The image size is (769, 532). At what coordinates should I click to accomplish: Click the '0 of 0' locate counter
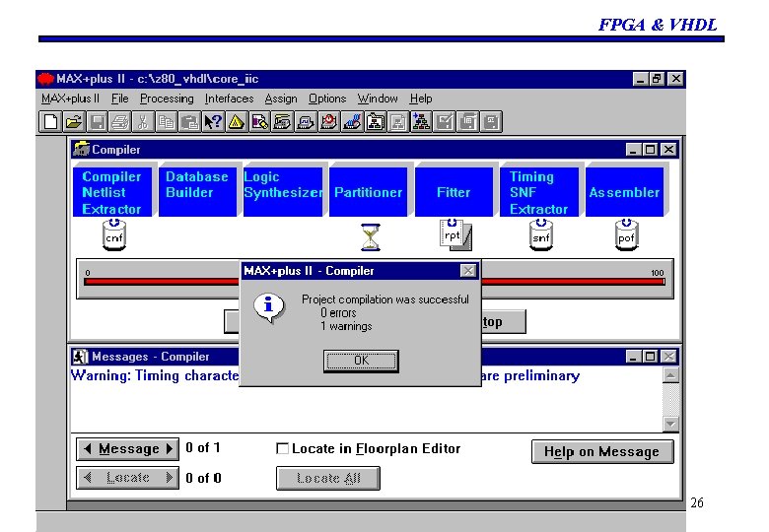click(203, 478)
